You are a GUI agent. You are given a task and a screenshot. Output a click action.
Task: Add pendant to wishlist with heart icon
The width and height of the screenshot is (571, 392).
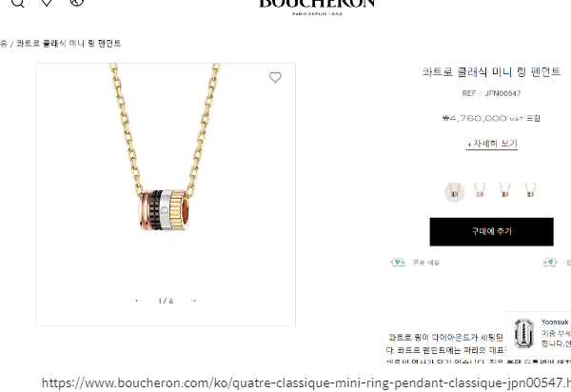[x=275, y=77]
